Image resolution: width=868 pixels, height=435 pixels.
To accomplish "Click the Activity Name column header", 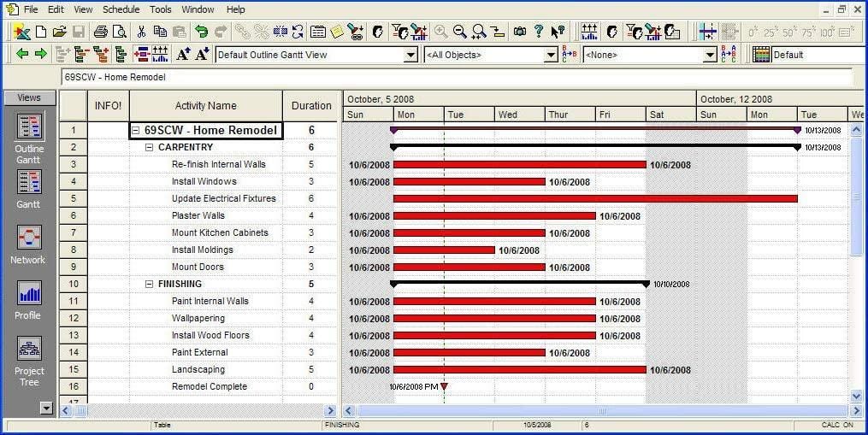I will click(x=205, y=106).
